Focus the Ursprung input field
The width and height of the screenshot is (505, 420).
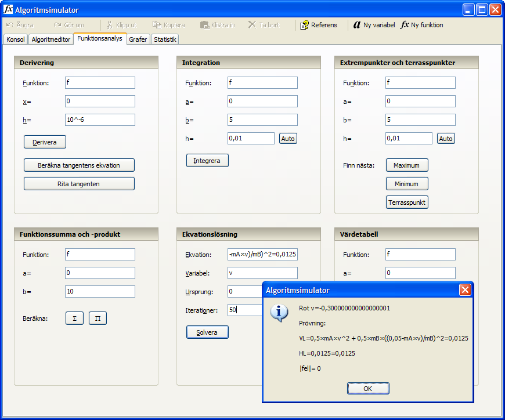pos(245,292)
